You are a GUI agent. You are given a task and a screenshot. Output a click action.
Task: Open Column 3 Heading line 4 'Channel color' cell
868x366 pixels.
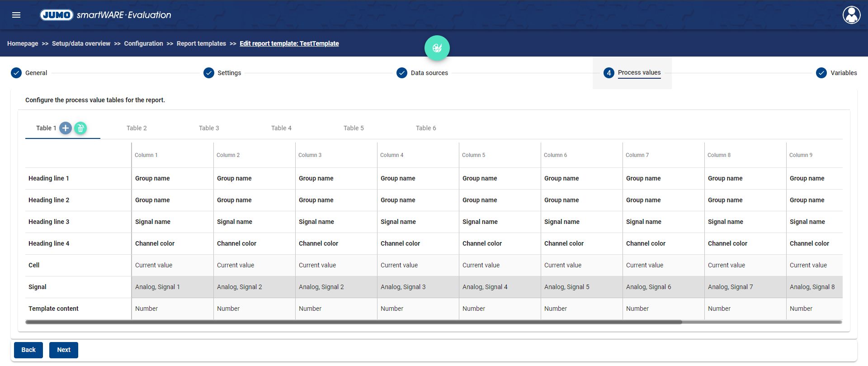point(318,243)
